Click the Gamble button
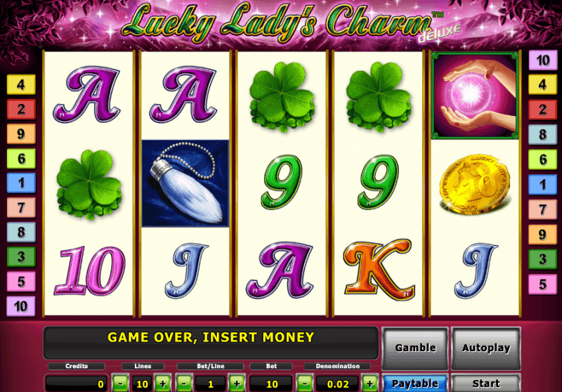 click(415, 348)
